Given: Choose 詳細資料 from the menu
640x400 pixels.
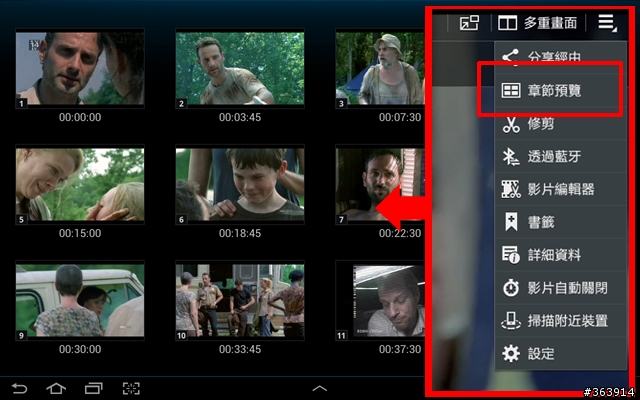Looking at the screenshot, I should tap(560, 255).
